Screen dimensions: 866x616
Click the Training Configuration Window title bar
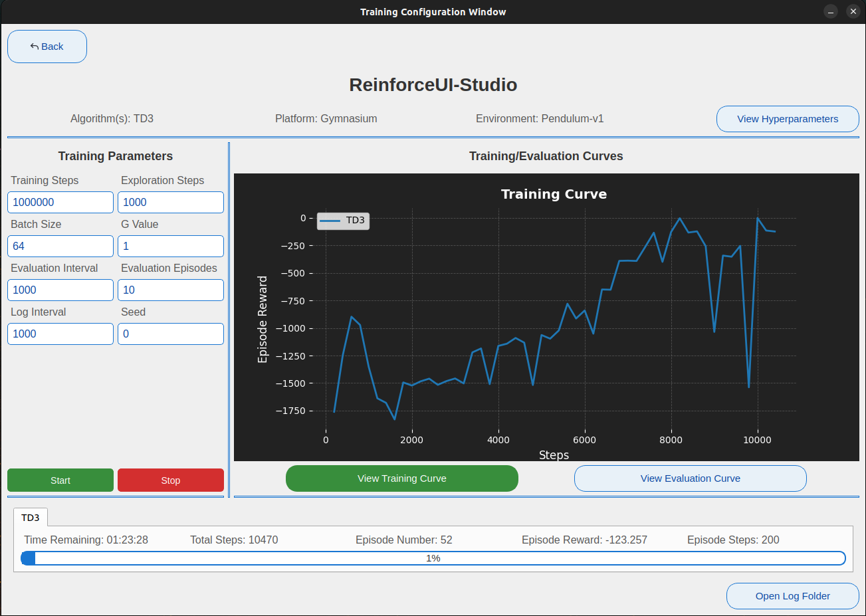pos(433,11)
